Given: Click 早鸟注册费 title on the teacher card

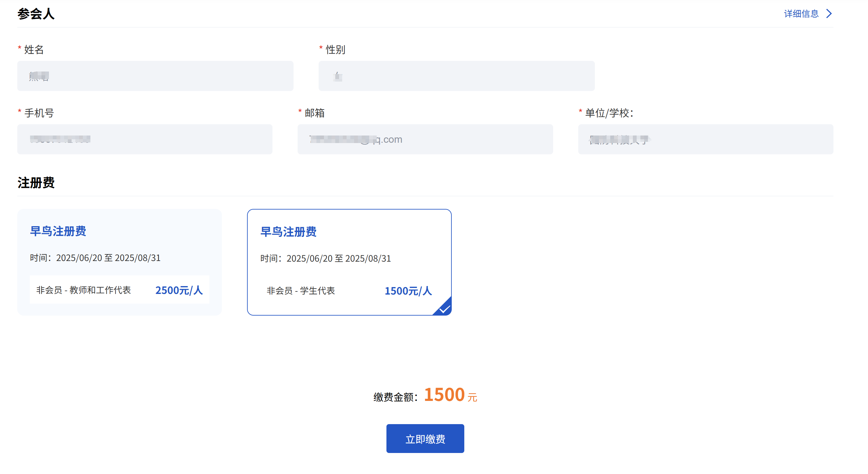Looking at the screenshot, I should click(58, 231).
